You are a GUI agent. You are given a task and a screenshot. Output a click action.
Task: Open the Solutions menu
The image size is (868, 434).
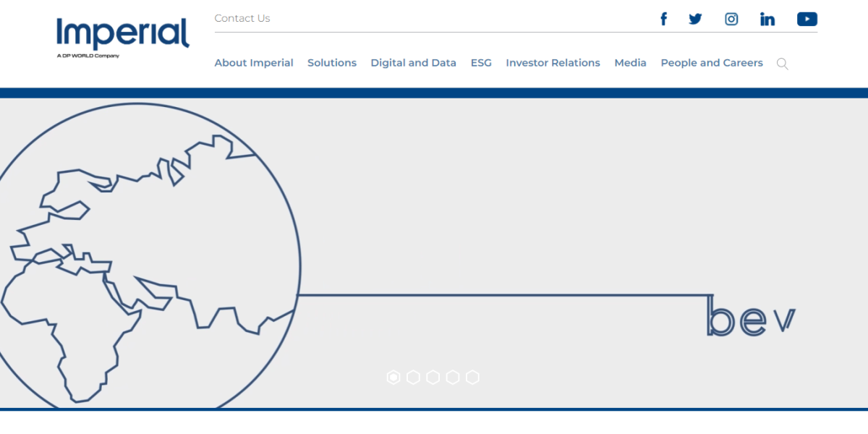pos(332,63)
